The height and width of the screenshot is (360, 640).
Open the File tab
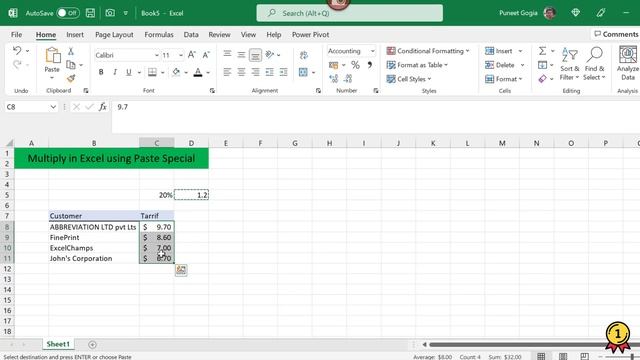(17, 35)
